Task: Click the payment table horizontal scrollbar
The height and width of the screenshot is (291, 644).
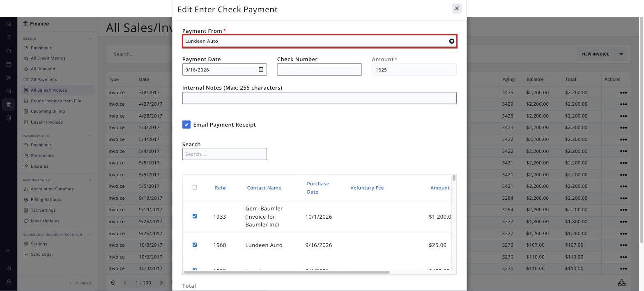Action: tap(287, 272)
